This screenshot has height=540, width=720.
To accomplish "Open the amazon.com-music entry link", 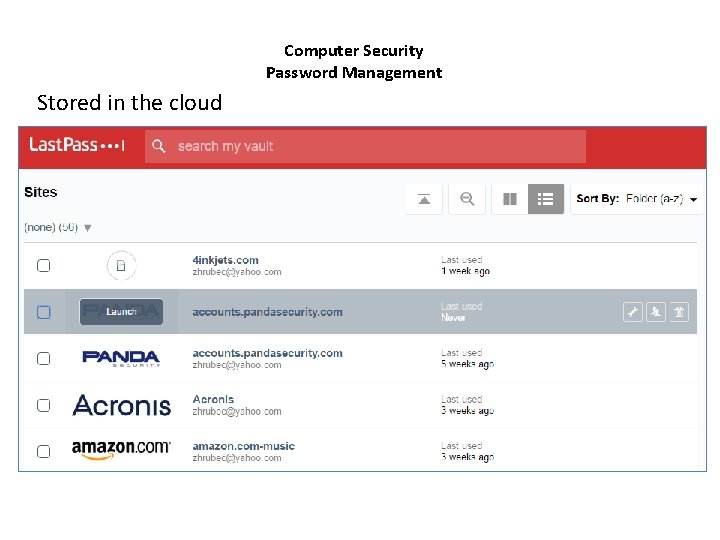I will click(243, 446).
